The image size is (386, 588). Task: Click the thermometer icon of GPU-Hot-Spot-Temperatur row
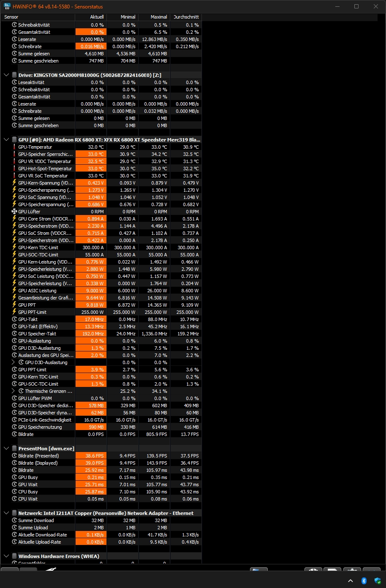(x=14, y=169)
